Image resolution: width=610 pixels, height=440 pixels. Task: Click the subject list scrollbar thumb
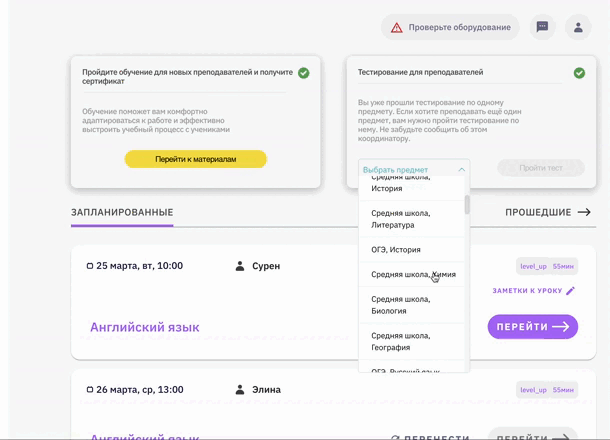tap(467, 204)
